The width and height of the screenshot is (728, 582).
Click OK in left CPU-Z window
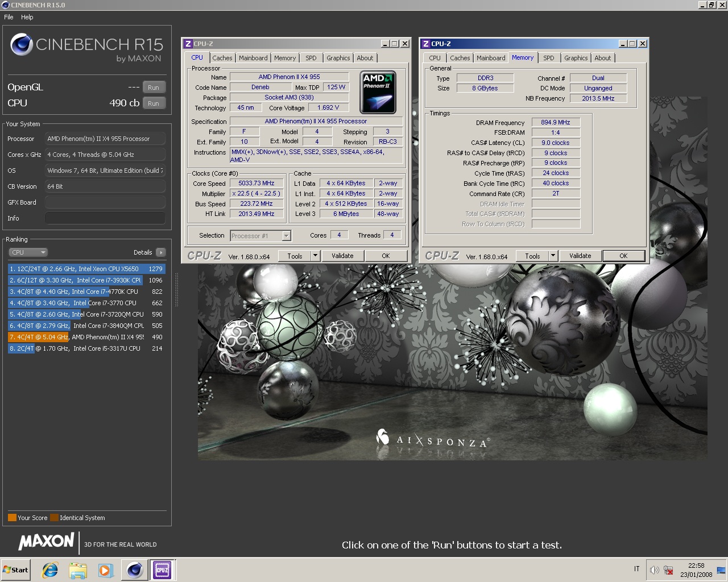(386, 256)
